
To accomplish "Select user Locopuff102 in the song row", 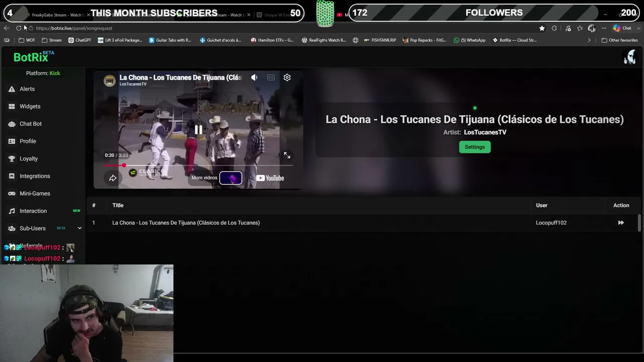I will 551,223.
